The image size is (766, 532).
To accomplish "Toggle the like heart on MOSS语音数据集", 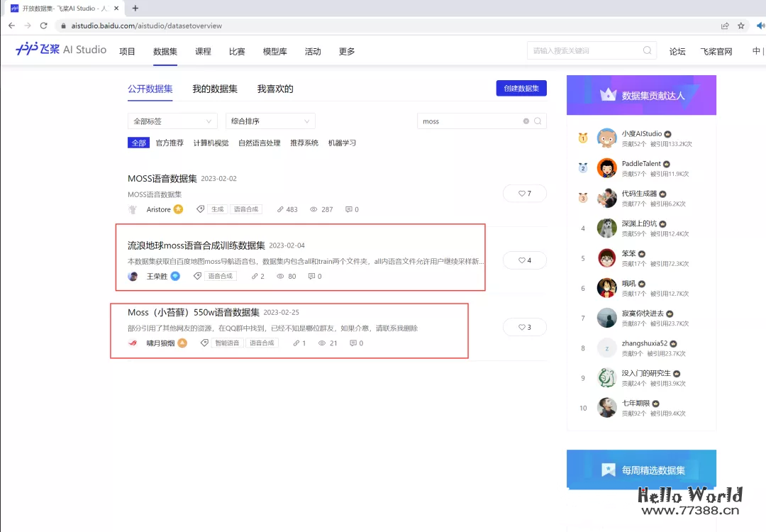I will click(524, 193).
